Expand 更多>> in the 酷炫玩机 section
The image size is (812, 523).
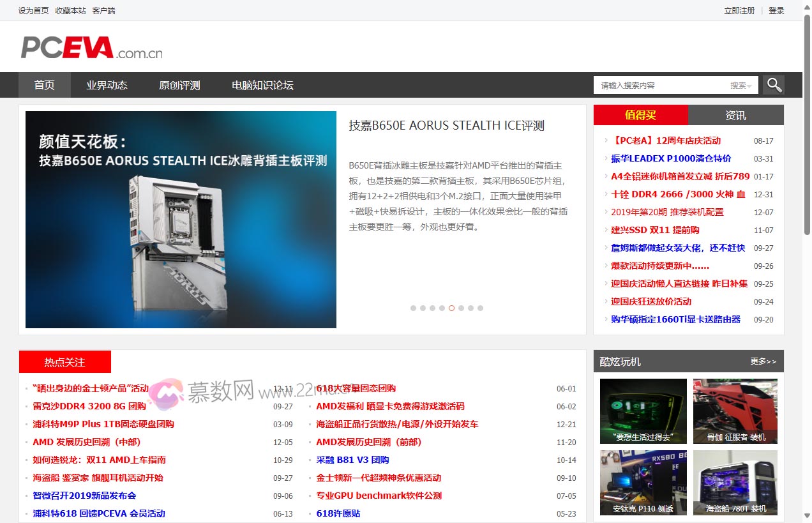coord(763,361)
